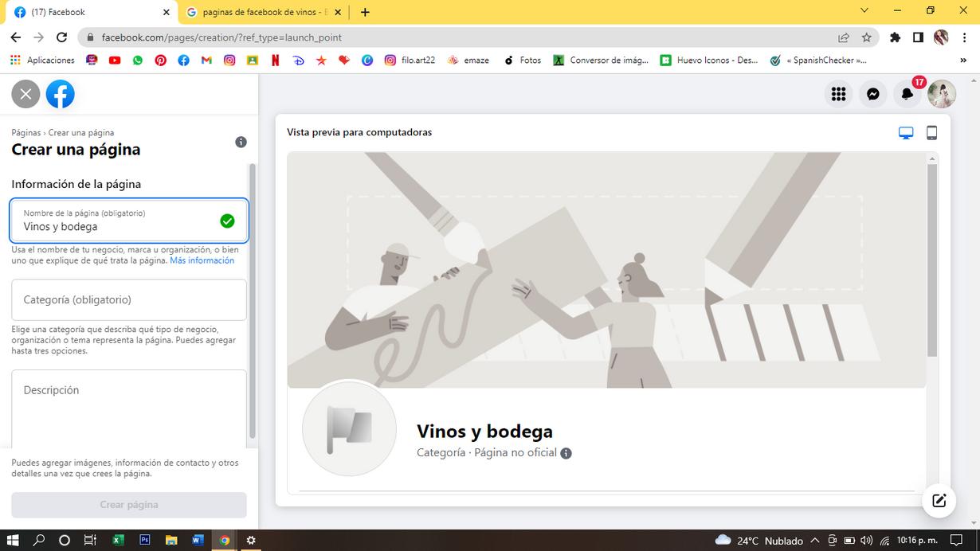980x551 pixels.
Task: Open Word from the taskbar
Action: [198, 541]
